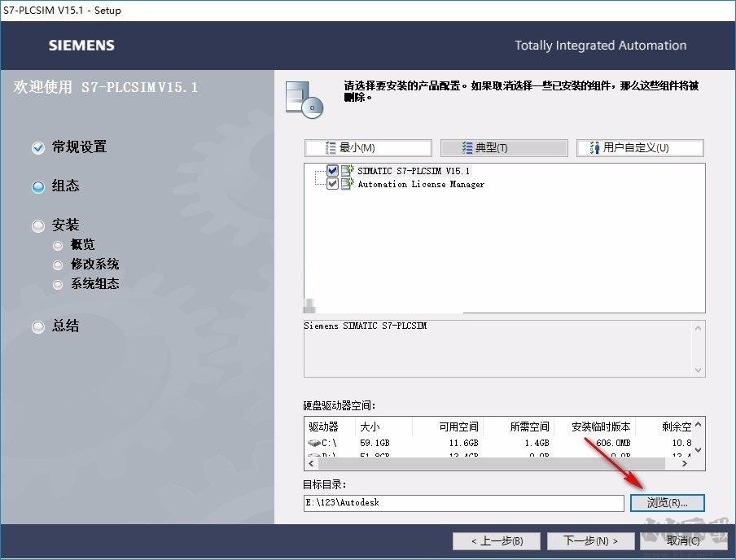The height and width of the screenshot is (560, 736).
Task: Select the 典型(T) typical configuration button
Action: (x=504, y=148)
